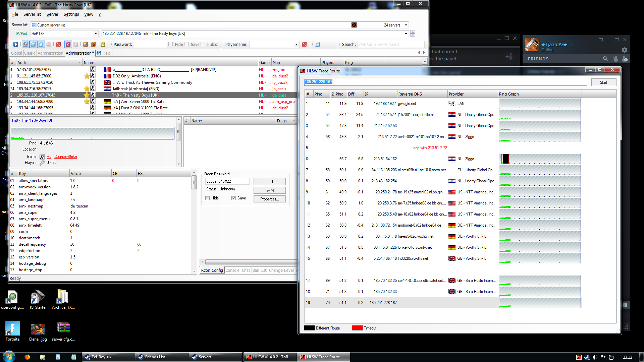Viewport: 644px width, 362px height.
Task: Expand the server address combo box arrow
Action: (406, 34)
